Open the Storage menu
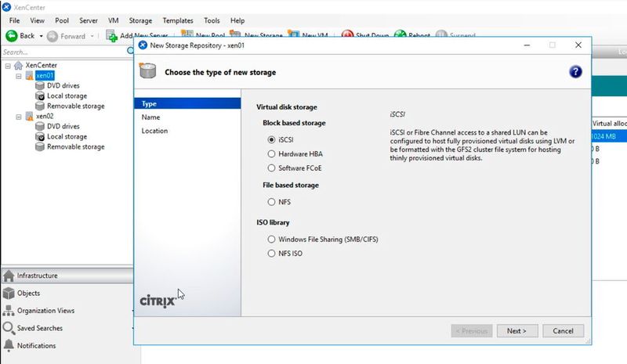Screen dimensions: 627x364 (140, 20)
